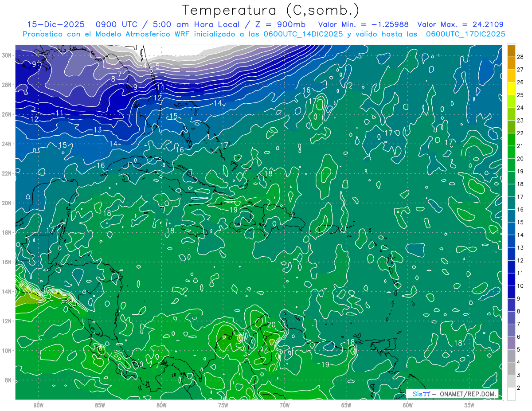Click the contour label "13" on the map
532x411 pixels.
pos(98,130)
